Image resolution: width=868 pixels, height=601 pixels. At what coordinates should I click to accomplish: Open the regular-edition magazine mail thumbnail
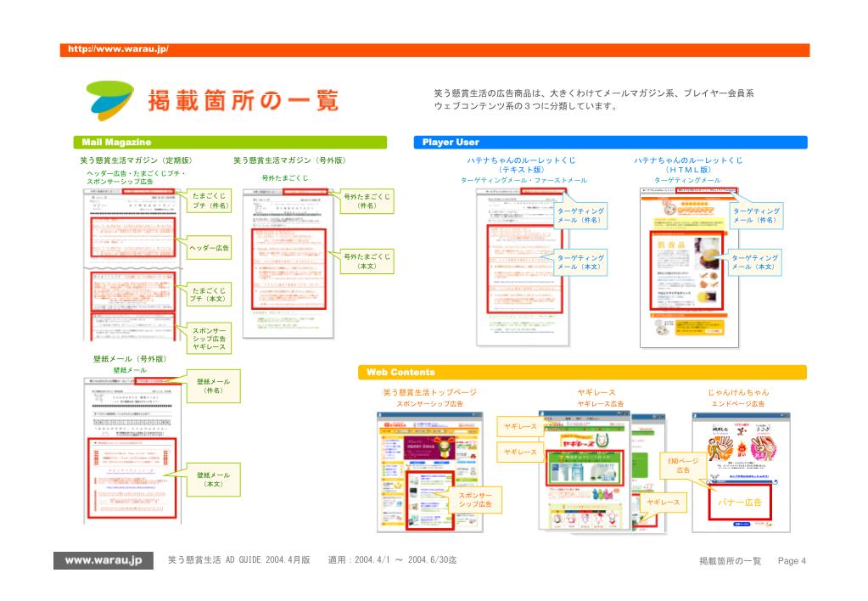click(x=131, y=264)
